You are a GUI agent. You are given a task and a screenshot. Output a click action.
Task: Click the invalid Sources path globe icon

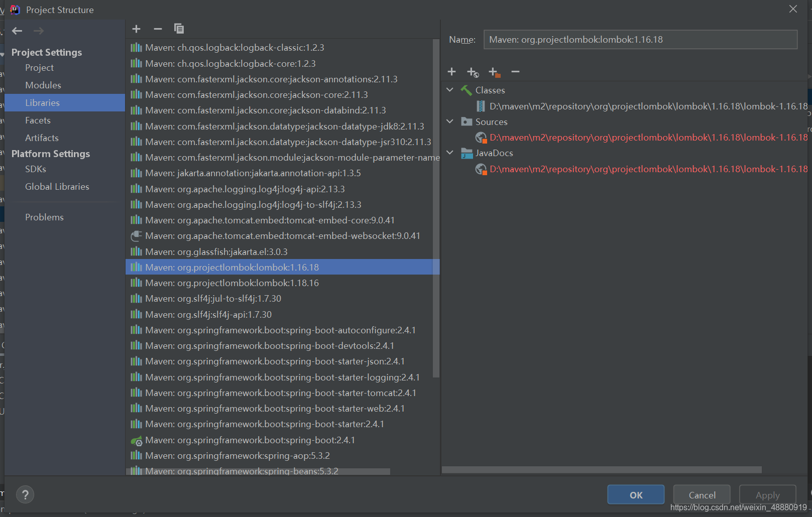pyautogui.click(x=481, y=138)
